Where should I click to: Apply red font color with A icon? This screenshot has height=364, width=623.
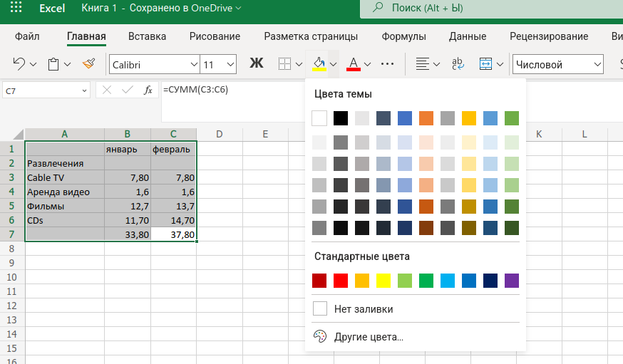(x=354, y=64)
